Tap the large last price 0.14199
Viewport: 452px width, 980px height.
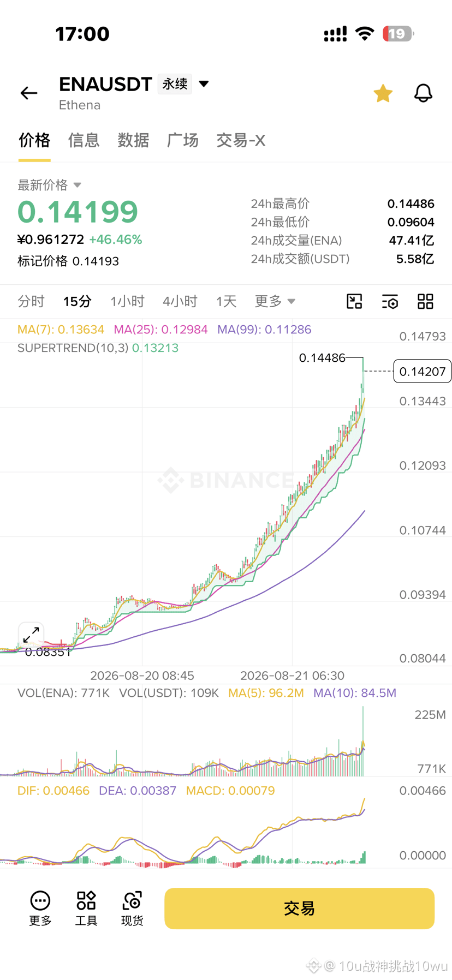click(78, 212)
